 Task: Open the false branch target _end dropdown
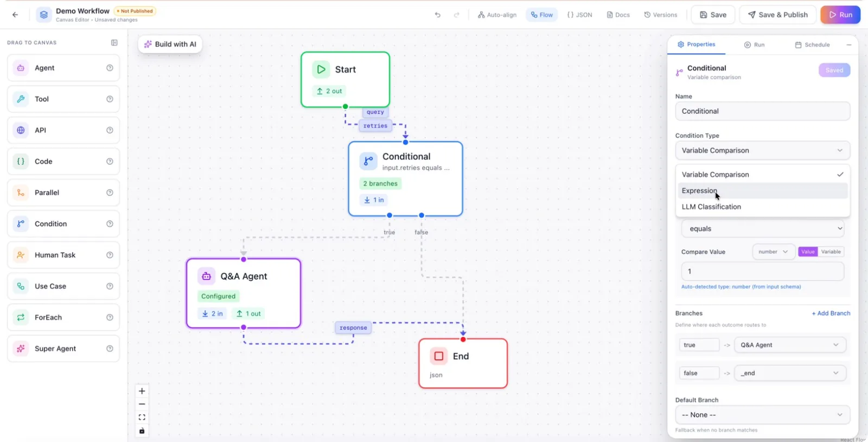tap(790, 373)
